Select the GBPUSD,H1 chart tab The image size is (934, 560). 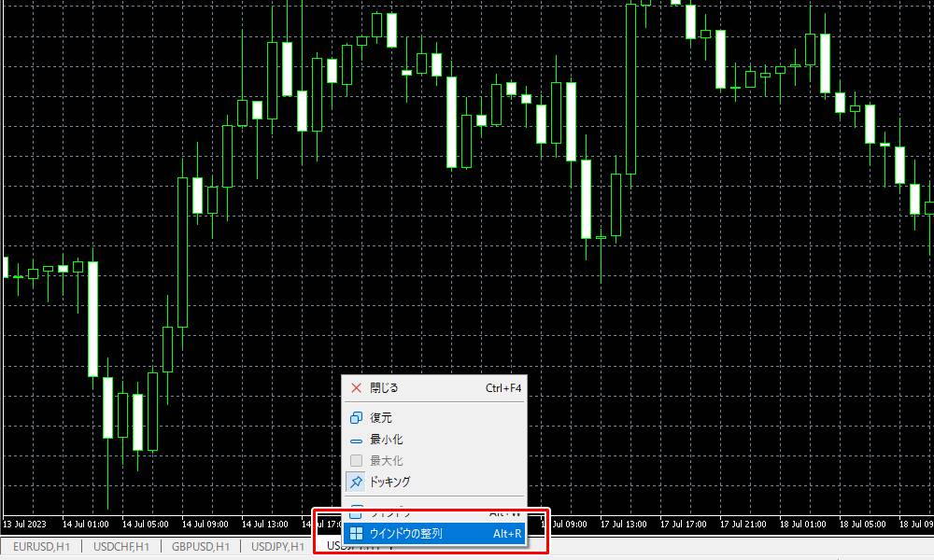[200, 547]
